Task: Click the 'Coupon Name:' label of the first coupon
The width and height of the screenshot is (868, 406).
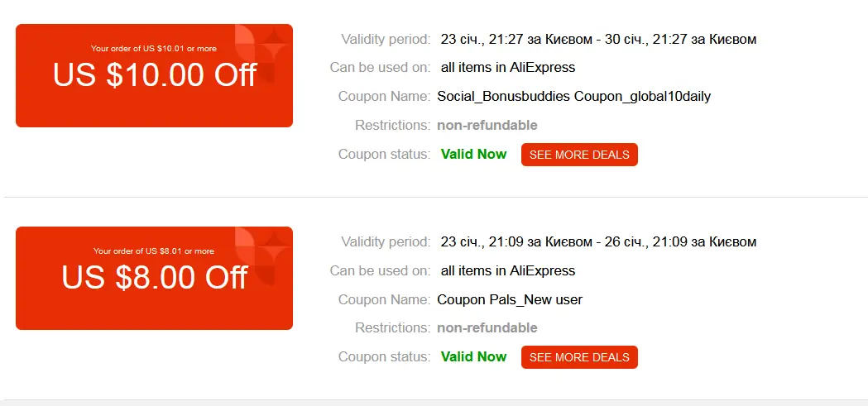Action: 384,97
